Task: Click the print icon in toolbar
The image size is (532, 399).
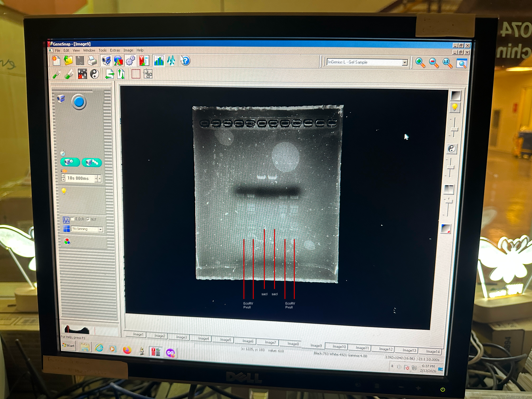Action: [92, 61]
